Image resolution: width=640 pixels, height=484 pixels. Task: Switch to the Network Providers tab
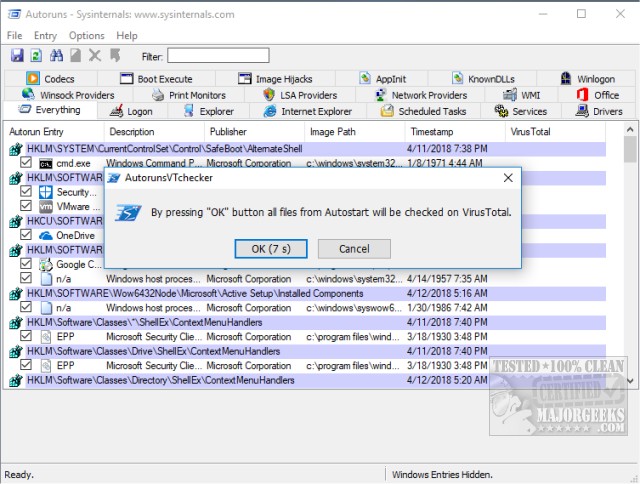420,95
